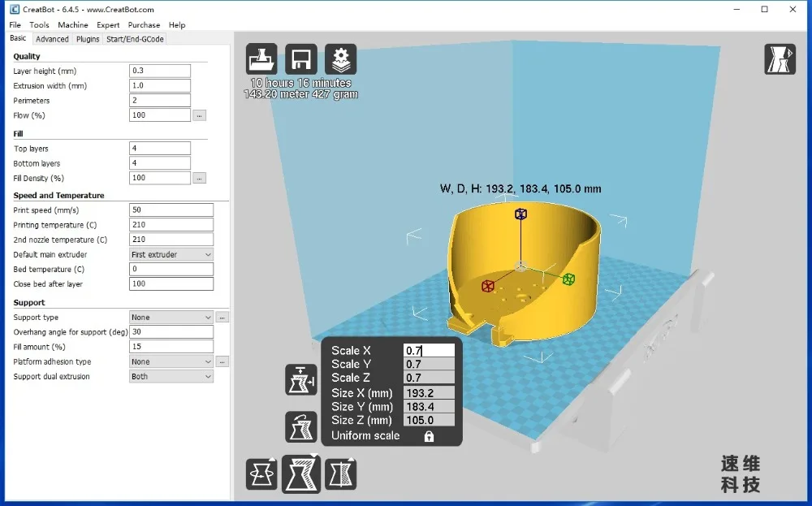The height and width of the screenshot is (506, 812).
Task: Open the Purchase menu
Action: pyautogui.click(x=144, y=25)
